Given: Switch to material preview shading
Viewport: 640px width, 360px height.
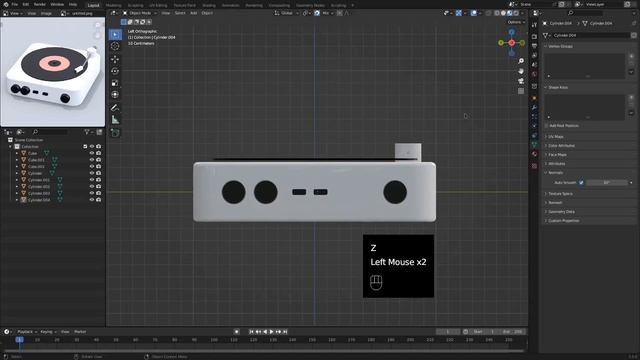Looking at the screenshot, I should (510, 13).
